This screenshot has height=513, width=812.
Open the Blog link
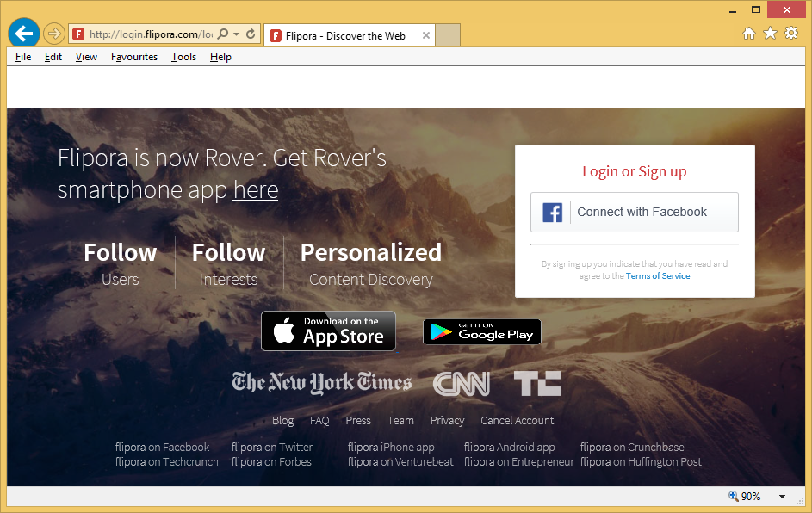[282, 421]
